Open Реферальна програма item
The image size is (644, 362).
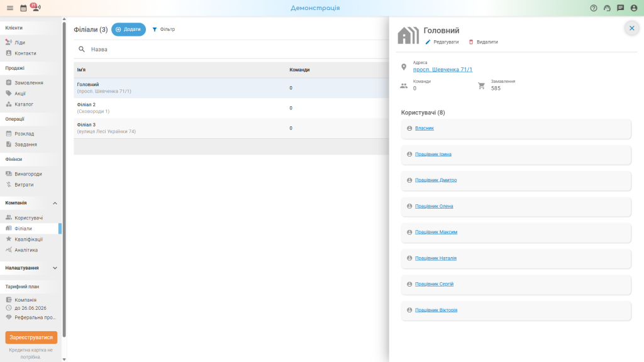[x=31, y=317]
